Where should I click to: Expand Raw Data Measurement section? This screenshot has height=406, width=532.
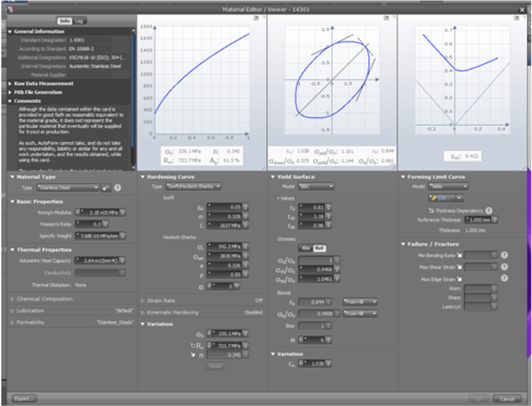10,84
